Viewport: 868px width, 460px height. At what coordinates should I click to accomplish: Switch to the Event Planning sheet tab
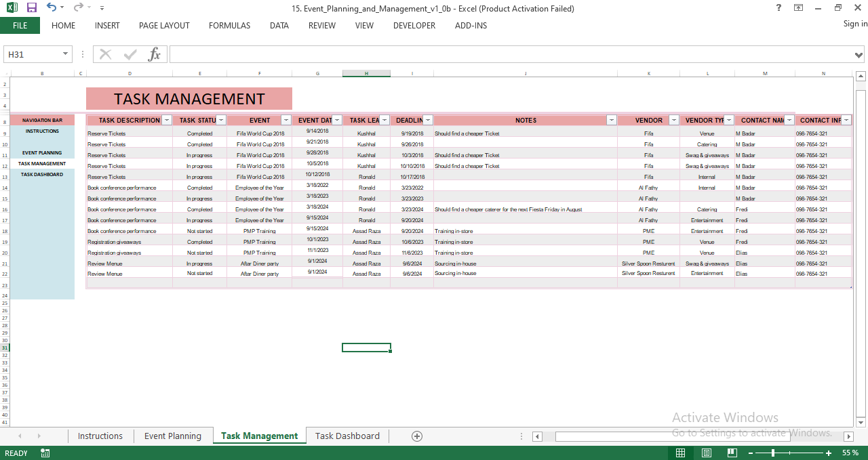point(173,436)
